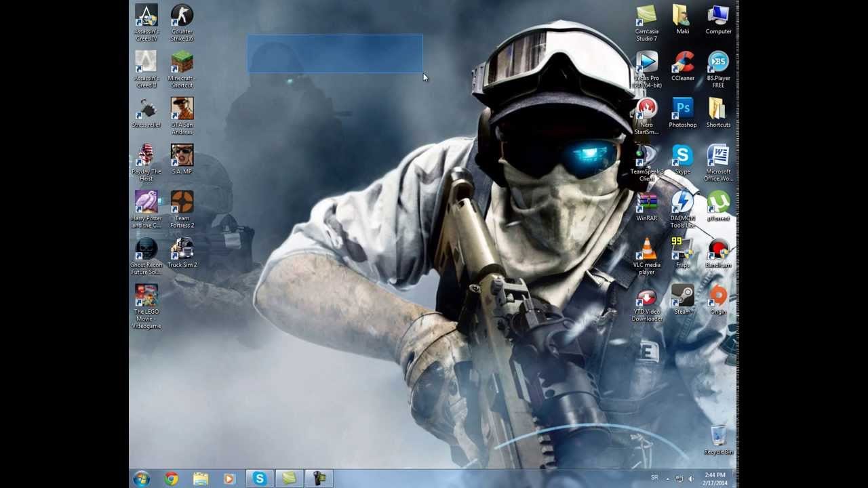Show hidden system tray icons
868x488 pixels.
[667, 479]
